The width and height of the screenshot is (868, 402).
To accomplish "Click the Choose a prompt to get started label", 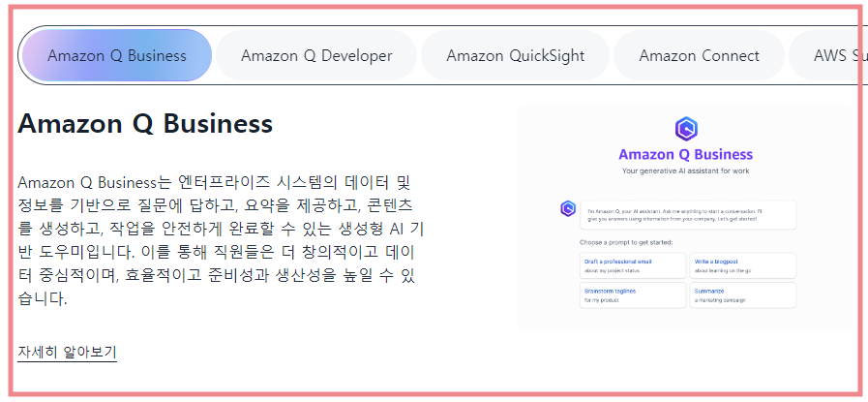I will [626, 242].
